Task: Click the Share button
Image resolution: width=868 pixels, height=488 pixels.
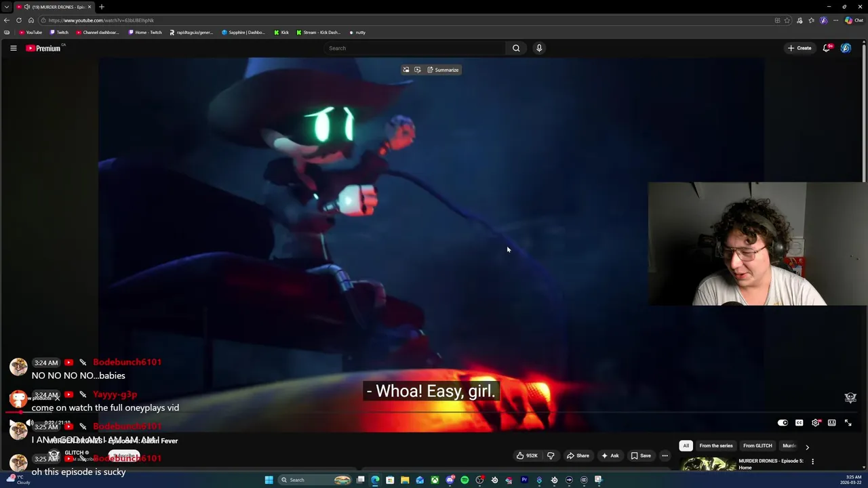Action: pyautogui.click(x=578, y=455)
